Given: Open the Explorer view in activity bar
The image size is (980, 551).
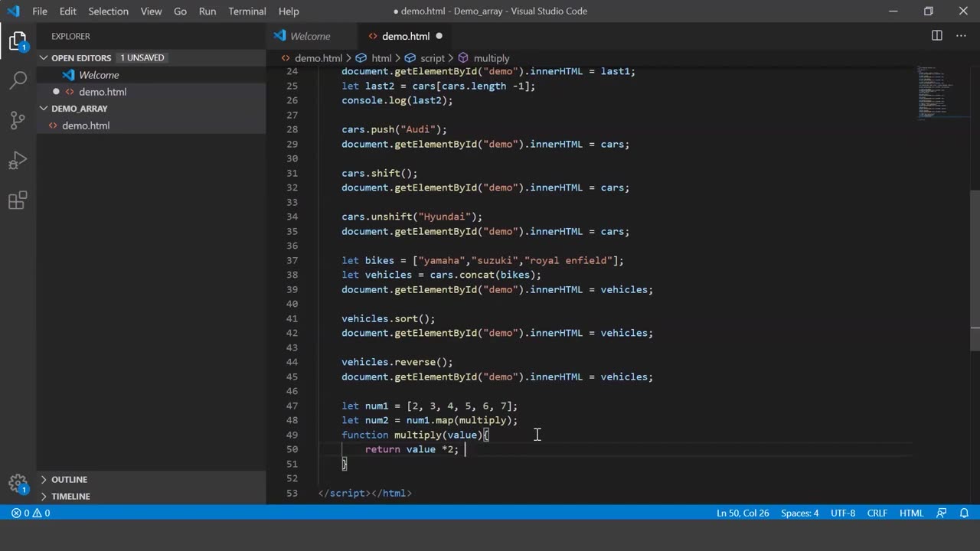Looking at the screenshot, I should [x=18, y=41].
